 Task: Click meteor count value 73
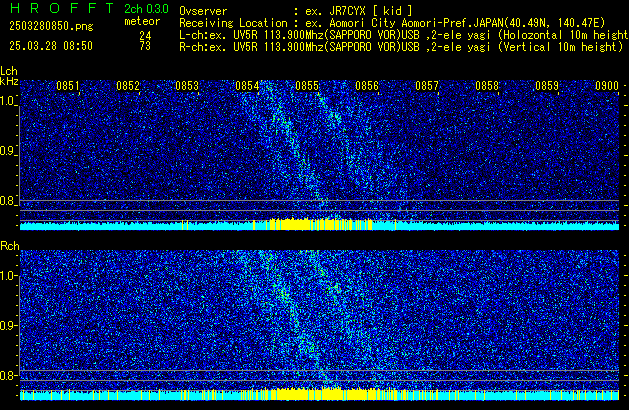click(x=145, y=46)
